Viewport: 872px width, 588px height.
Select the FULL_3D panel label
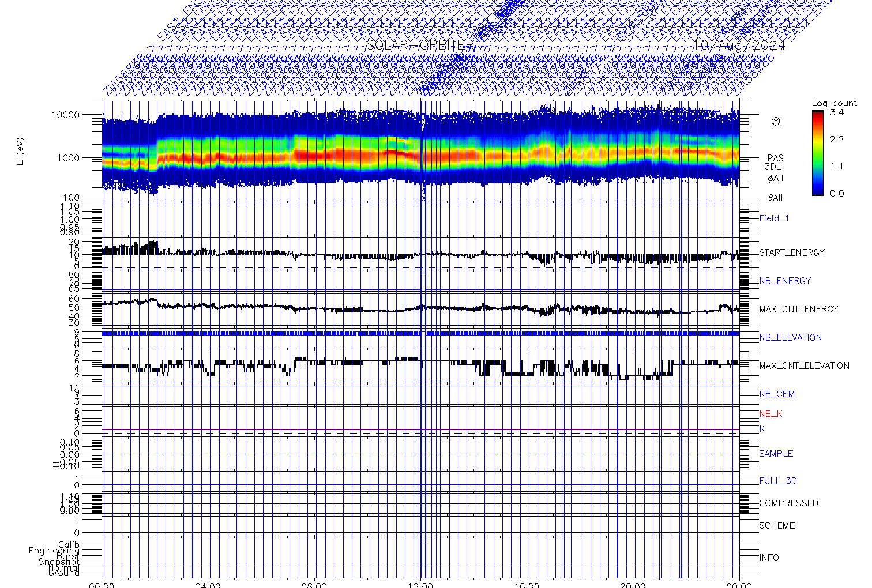[778, 481]
